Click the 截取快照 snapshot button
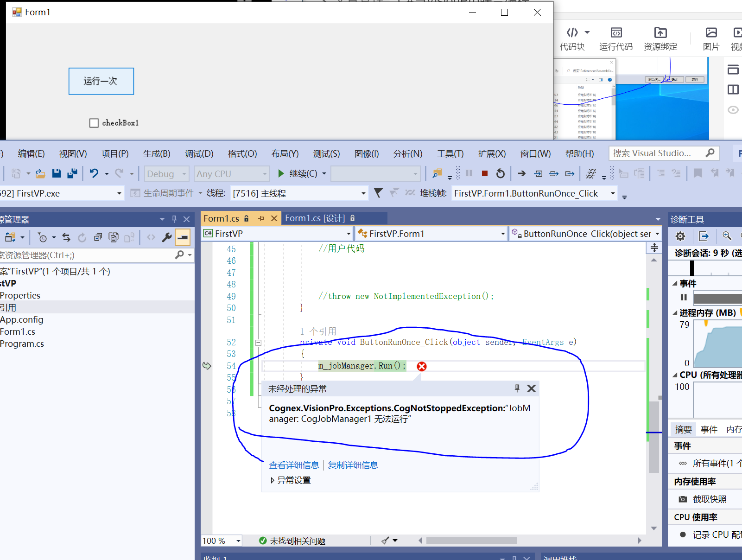742x560 pixels. 703,499
